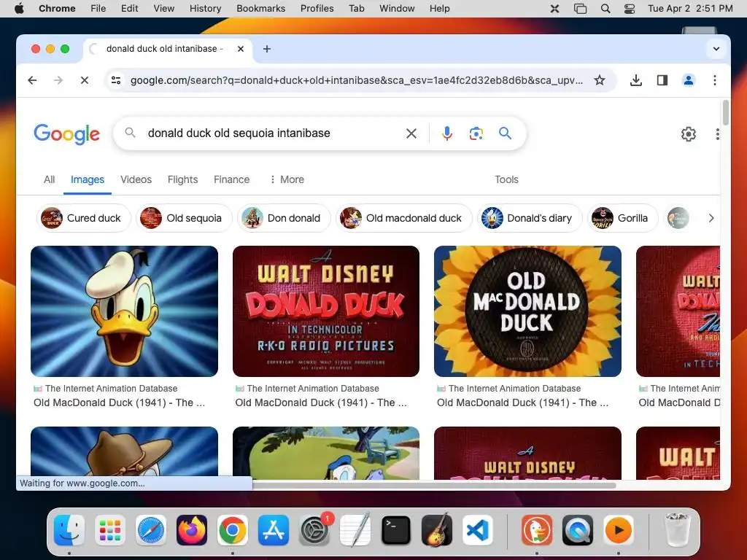Open Spotlight search in menu bar
The image size is (747, 560).
605,9
